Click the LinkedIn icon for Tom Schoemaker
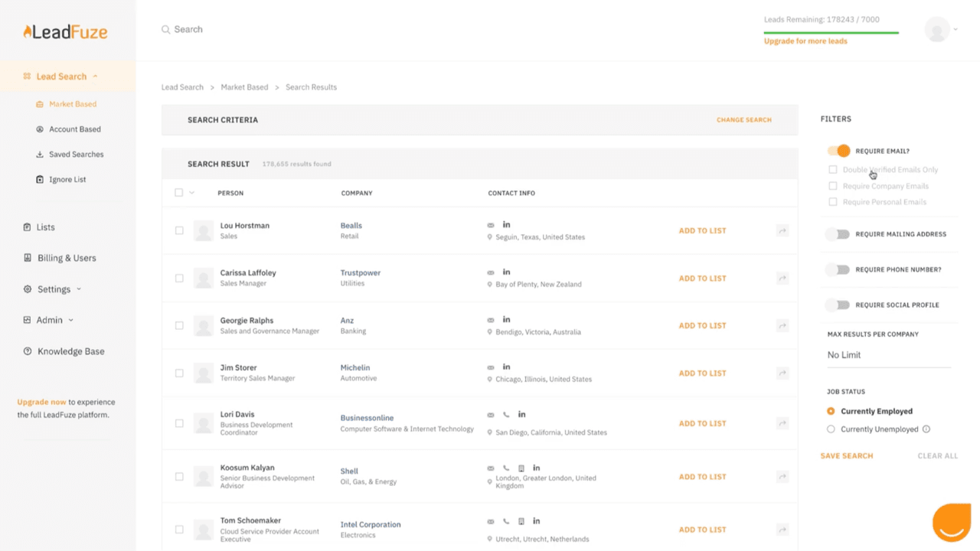 coord(536,520)
